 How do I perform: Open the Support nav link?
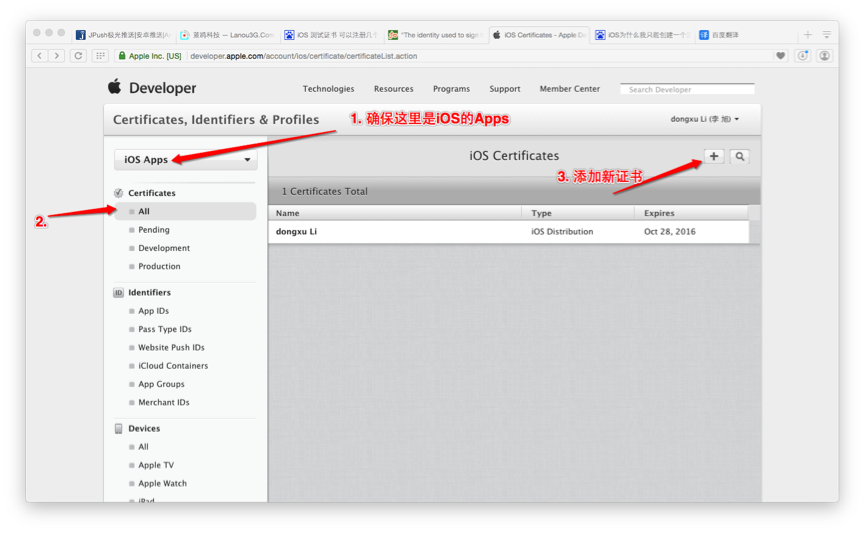tap(505, 89)
